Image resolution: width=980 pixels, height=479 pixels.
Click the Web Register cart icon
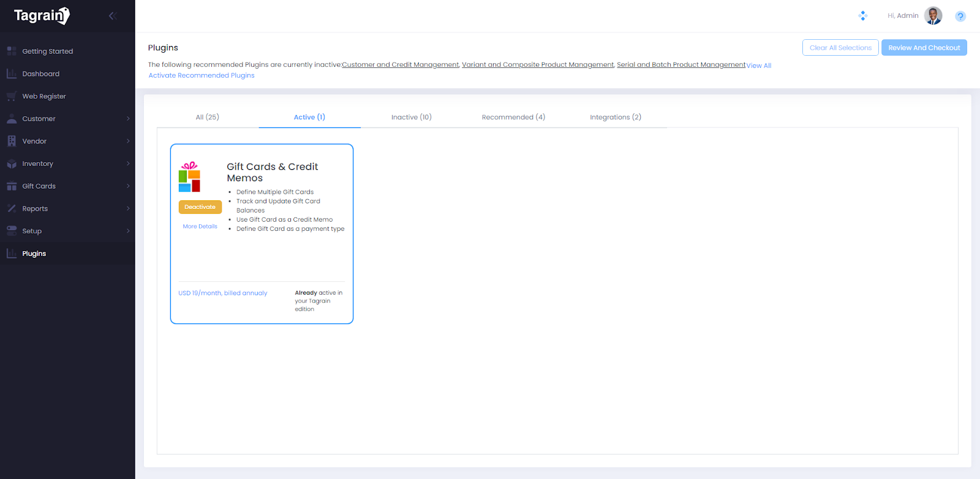coord(12,96)
